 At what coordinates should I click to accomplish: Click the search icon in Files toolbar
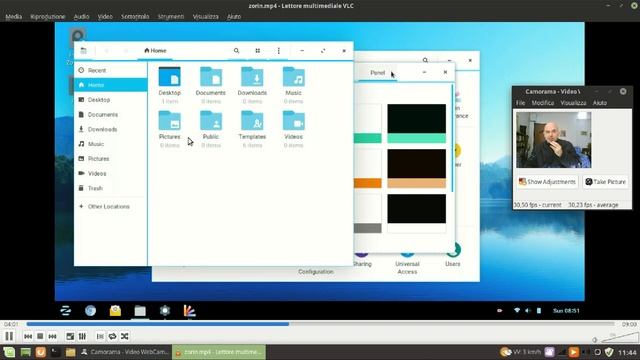[x=236, y=51]
